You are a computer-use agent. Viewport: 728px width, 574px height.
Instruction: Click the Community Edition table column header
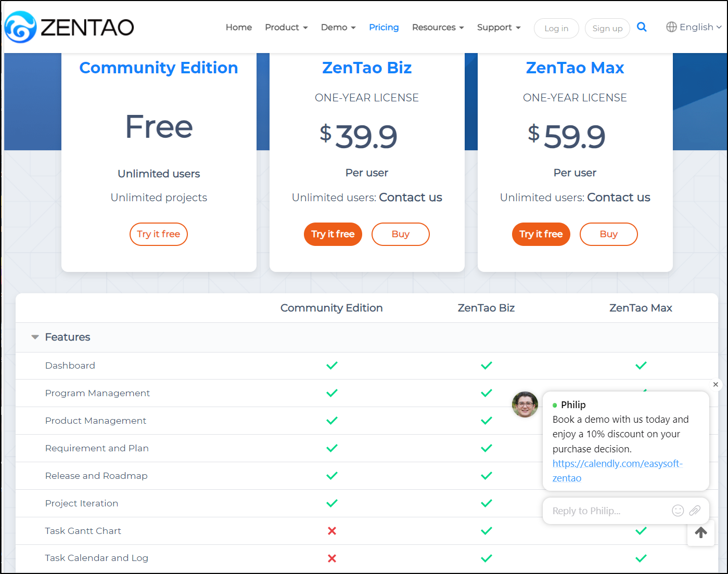pyautogui.click(x=331, y=308)
